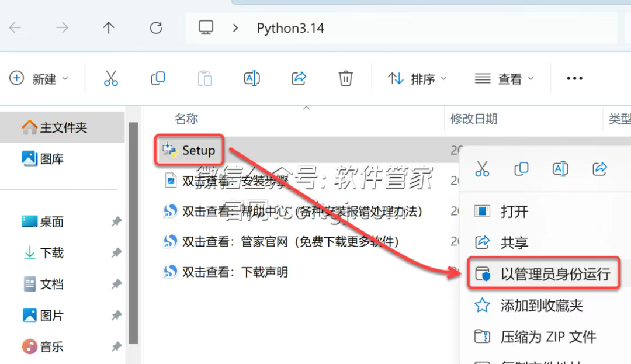Share using the toolbar share icon
This screenshot has height=364, width=631.
[x=299, y=78]
